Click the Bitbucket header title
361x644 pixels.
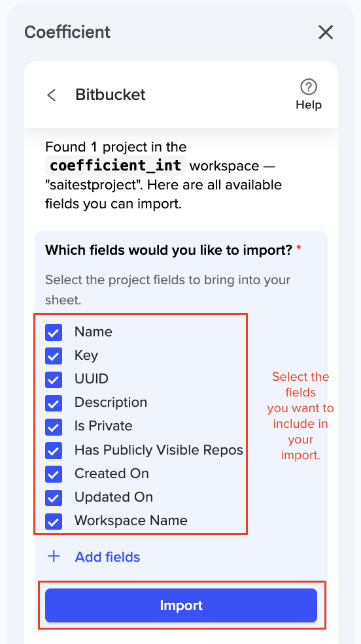pyautogui.click(x=110, y=95)
